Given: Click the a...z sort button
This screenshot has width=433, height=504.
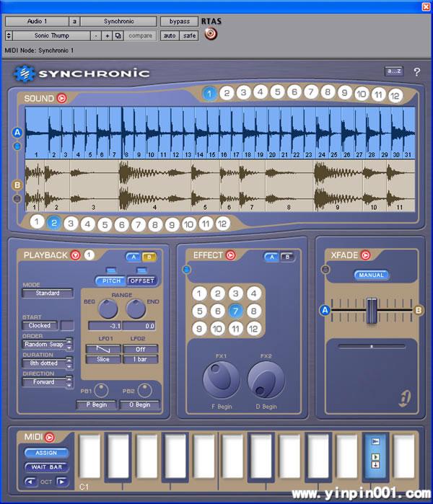Looking at the screenshot, I should [394, 71].
